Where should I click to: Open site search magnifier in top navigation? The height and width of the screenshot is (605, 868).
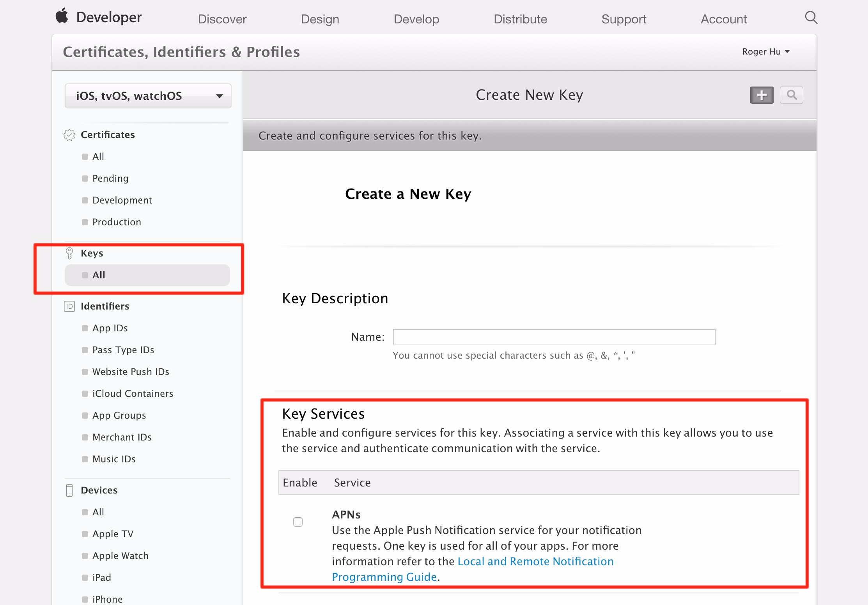[811, 18]
